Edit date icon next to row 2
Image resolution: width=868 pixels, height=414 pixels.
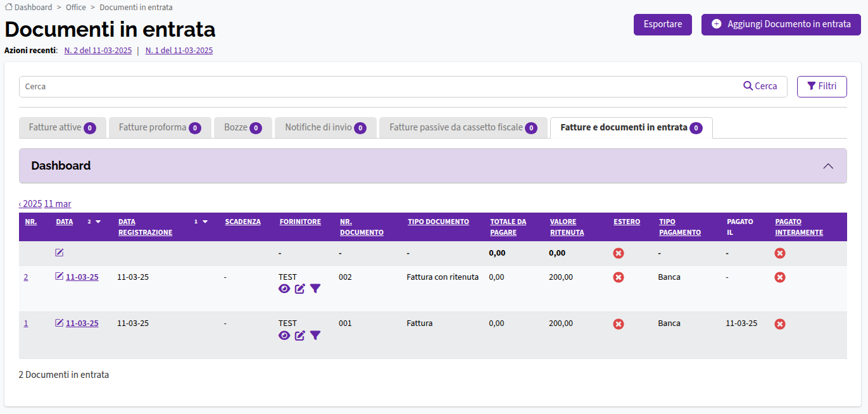point(60,277)
